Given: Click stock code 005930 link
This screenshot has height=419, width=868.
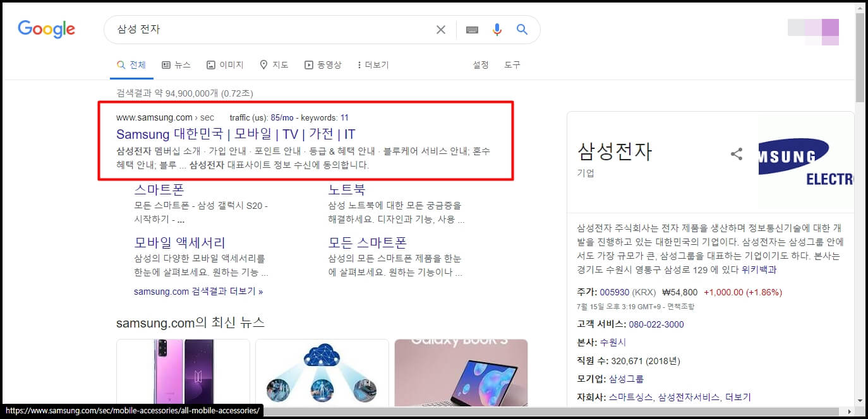Looking at the screenshot, I should point(615,292).
